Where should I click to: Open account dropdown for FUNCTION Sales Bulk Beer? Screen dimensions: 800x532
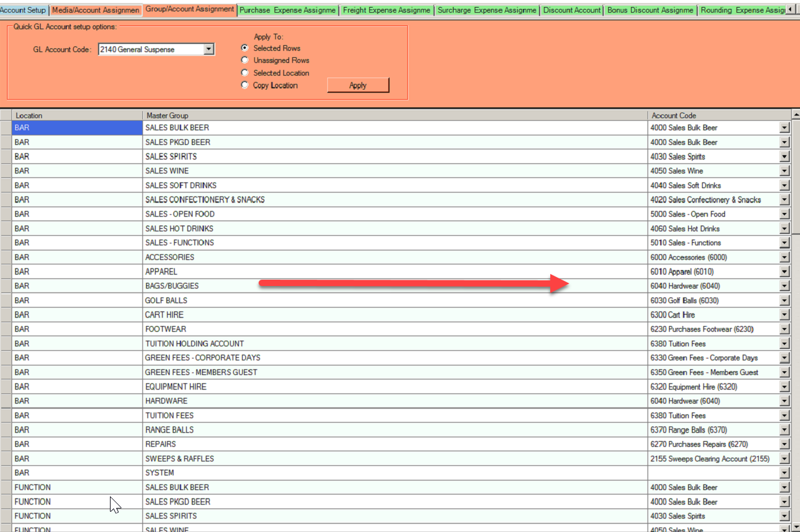[785, 488]
